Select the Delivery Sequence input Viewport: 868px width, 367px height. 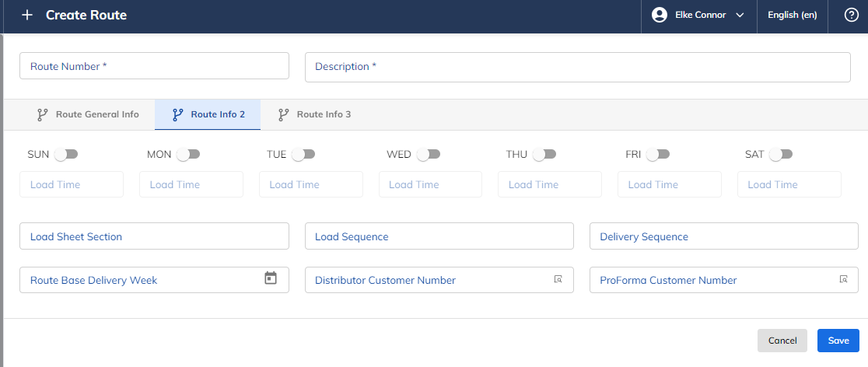tap(724, 236)
